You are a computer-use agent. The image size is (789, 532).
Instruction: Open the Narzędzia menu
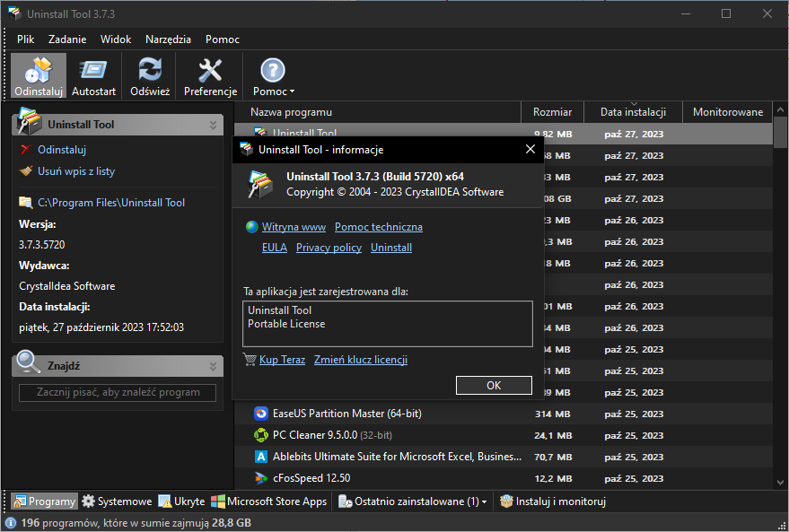coord(168,39)
